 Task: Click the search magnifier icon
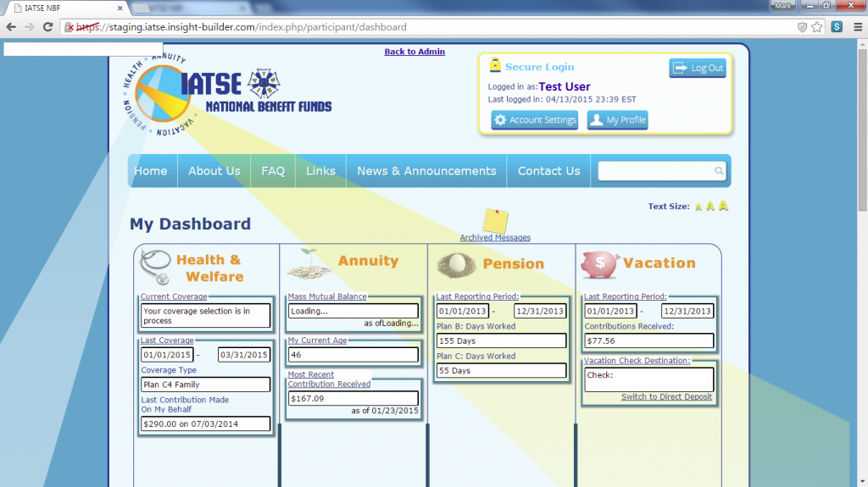tap(719, 170)
